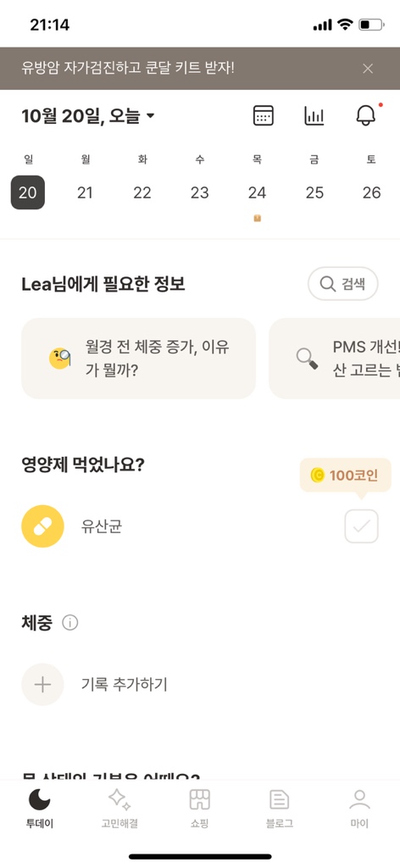Select Thursday 24 in the week calendar
The width and height of the screenshot is (400, 868).
pos(257,192)
